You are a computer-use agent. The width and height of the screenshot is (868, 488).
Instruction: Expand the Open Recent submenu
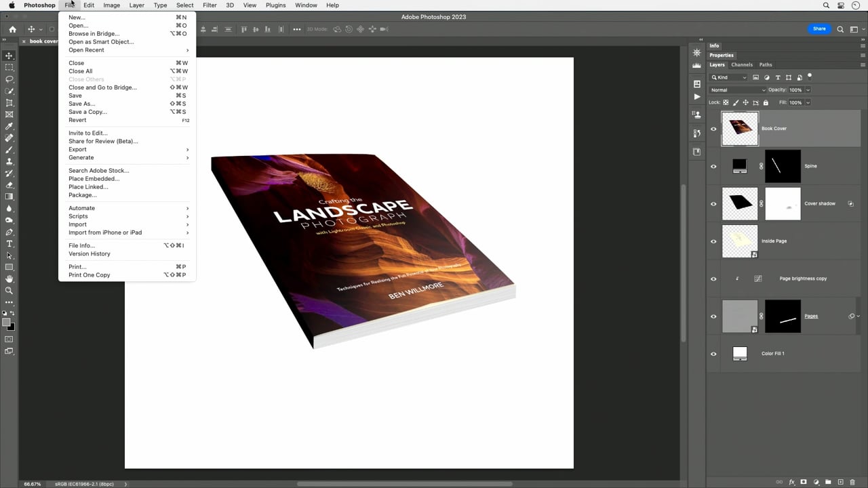click(x=127, y=50)
